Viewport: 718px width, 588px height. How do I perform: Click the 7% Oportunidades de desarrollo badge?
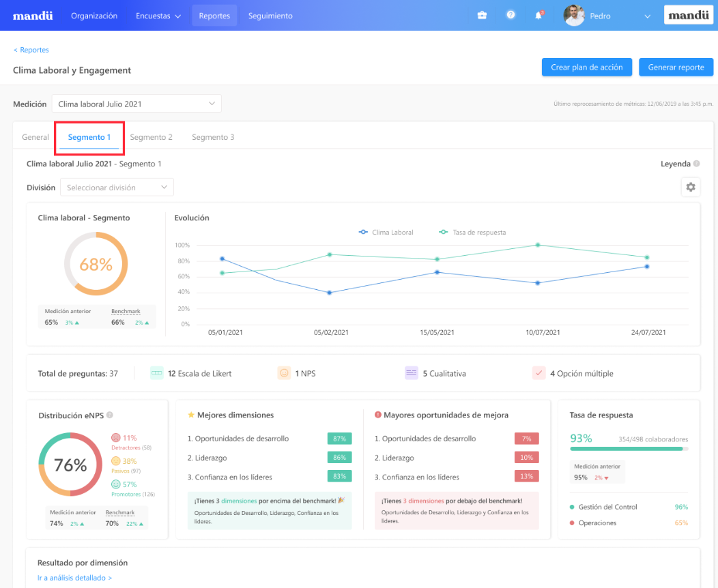pyautogui.click(x=527, y=439)
